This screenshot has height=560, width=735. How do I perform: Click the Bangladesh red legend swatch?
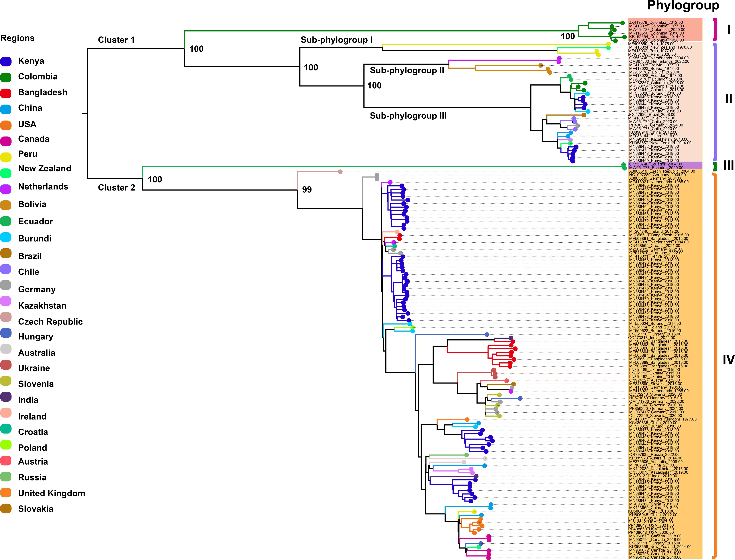[6, 93]
